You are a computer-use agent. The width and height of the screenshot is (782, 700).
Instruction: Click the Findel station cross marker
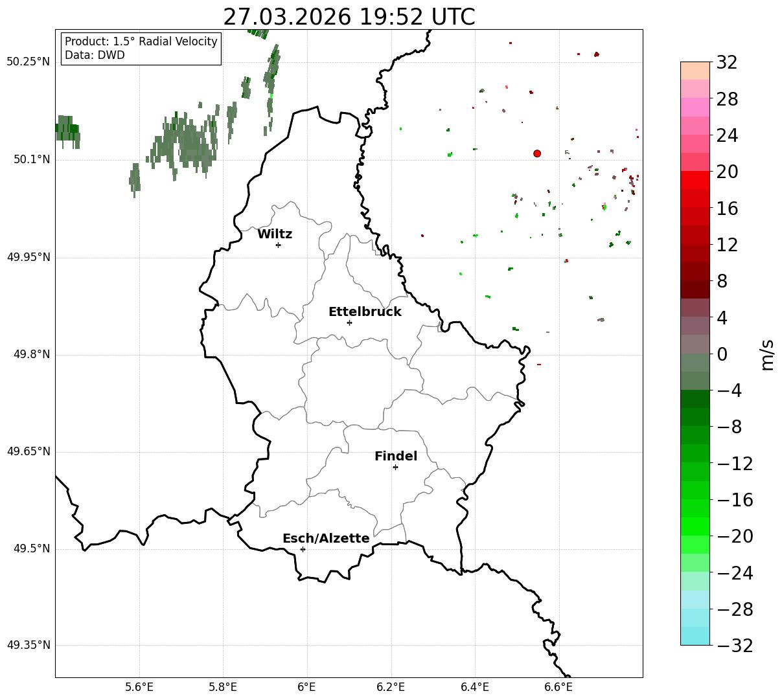pyautogui.click(x=395, y=467)
